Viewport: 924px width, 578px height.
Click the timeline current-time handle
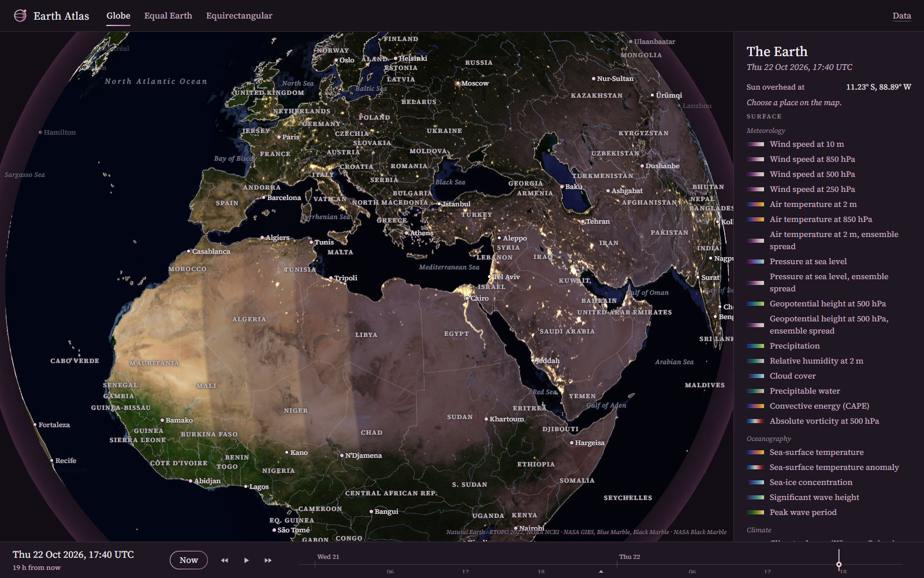839,564
